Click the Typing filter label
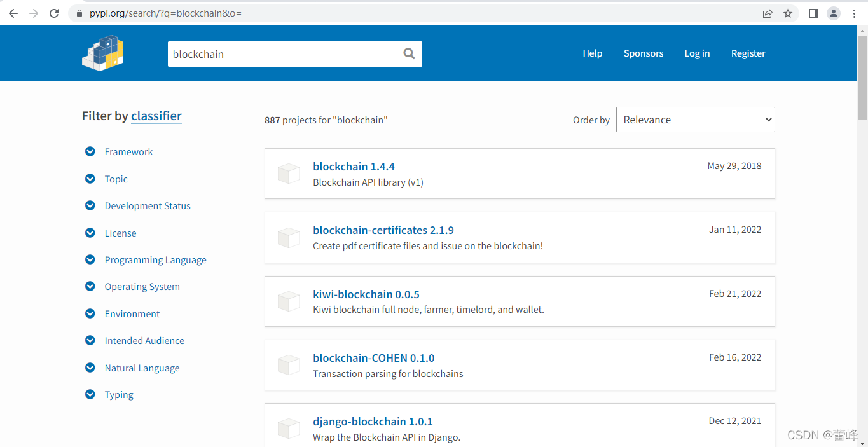This screenshot has height=447, width=868. point(119,394)
